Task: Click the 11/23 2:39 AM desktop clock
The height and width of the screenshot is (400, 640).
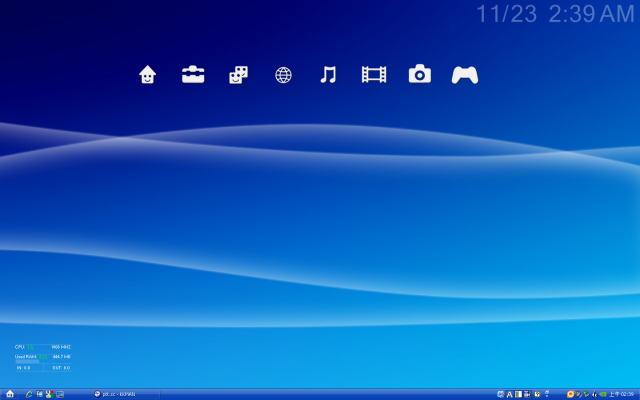Action: coord(556,14)
